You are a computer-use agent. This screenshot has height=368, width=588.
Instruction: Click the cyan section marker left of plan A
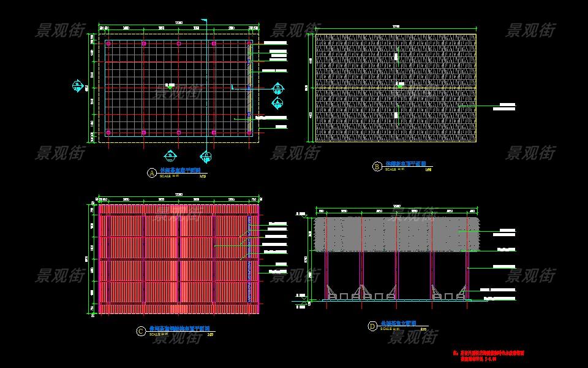pos(77,85)
